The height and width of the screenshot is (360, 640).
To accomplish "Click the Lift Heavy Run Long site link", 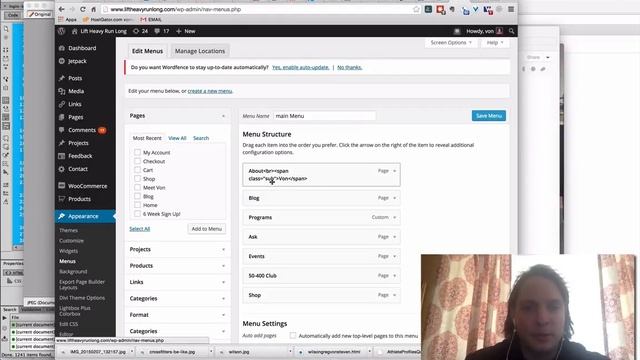I will (99, 31).
